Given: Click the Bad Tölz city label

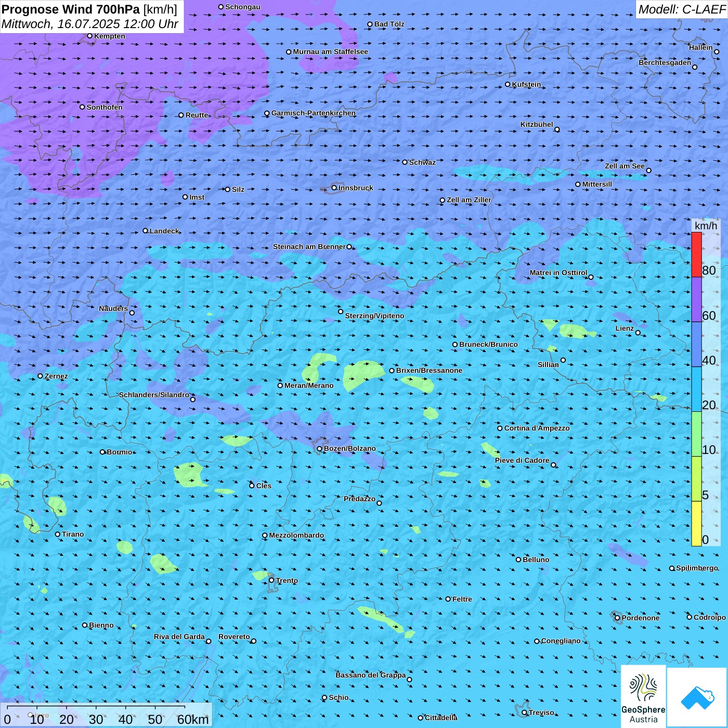Looking at the screenshot, I should point(389,24).
